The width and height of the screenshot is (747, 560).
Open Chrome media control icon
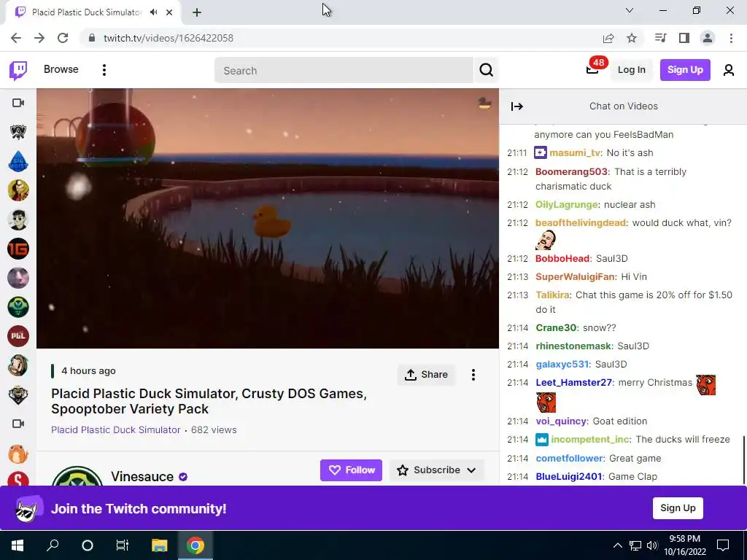(x=660, y=38)
